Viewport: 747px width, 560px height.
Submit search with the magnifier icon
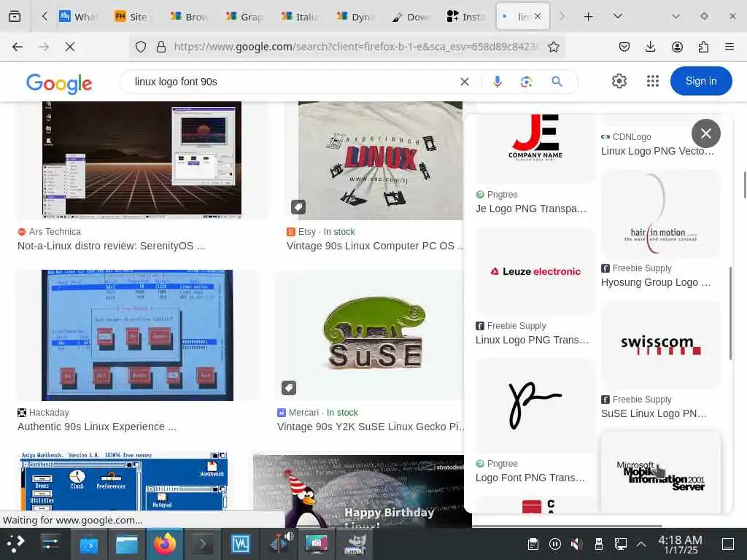(557, 82)
